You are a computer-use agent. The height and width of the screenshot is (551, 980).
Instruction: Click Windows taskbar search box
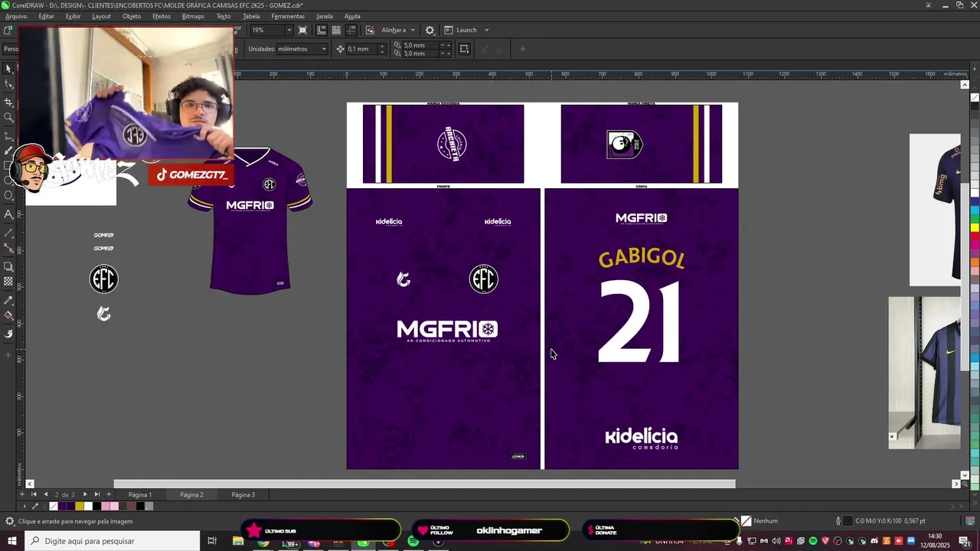tap(112, 541)
